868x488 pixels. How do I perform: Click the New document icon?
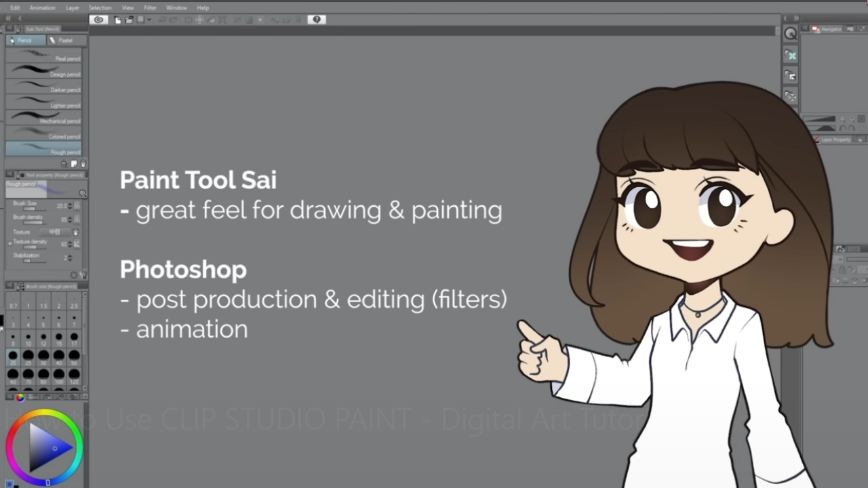point(118,20)
